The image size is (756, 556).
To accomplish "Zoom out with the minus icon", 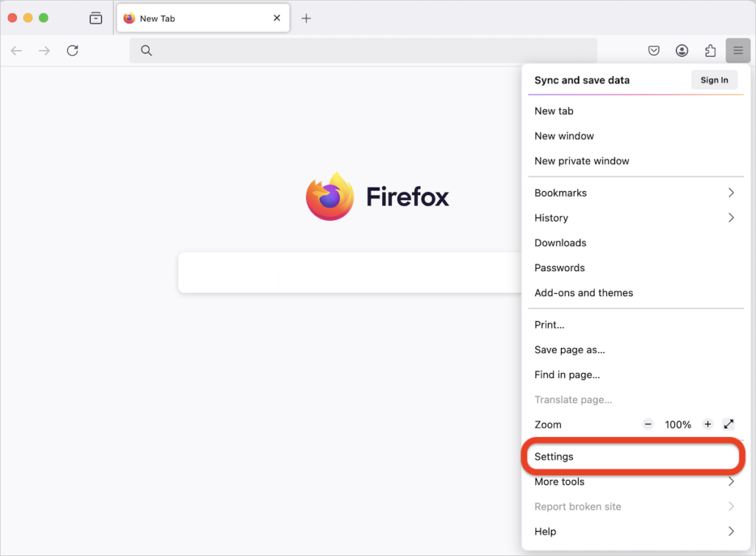I will coord(647,424).
